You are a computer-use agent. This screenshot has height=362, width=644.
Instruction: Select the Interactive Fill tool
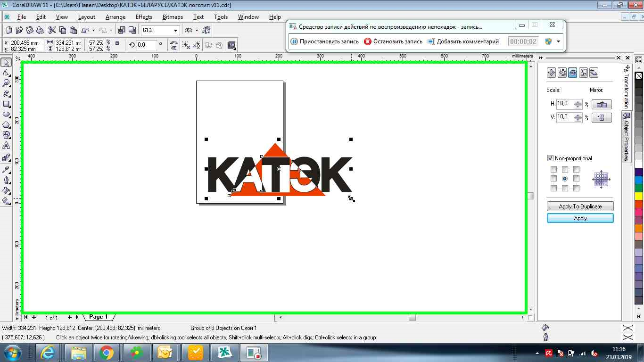pos(6,200)
